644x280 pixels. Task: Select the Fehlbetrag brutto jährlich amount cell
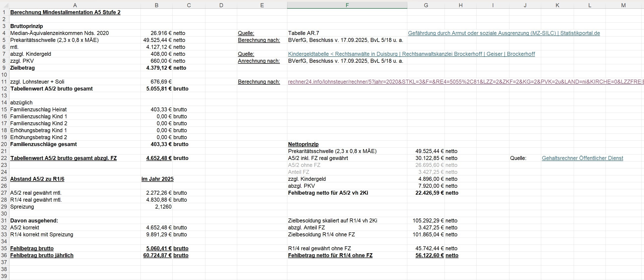[x=156, y=255]
